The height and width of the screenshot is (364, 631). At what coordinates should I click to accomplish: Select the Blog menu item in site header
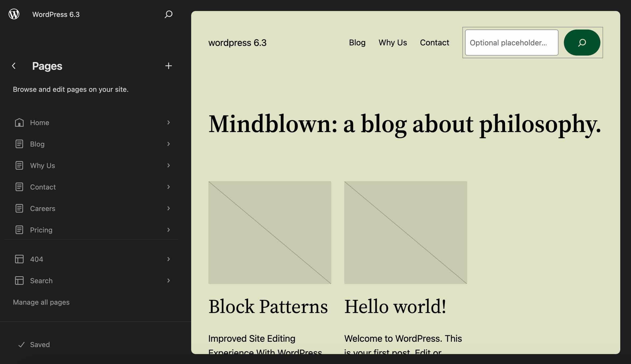click(357, 42)
